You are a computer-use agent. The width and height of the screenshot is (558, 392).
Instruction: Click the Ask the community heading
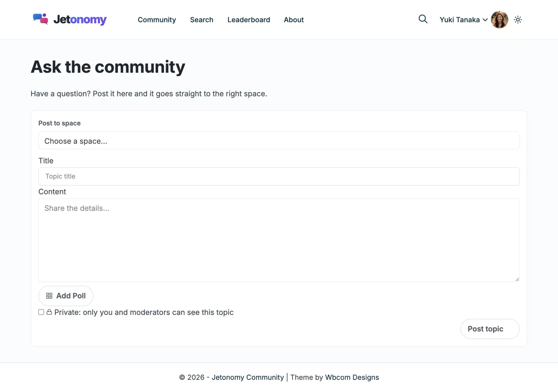pyautogui.click(x=108, y=67)
